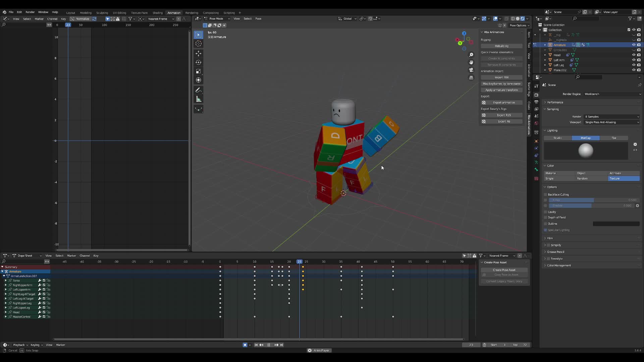Open the Render properties tab icon

536,95
